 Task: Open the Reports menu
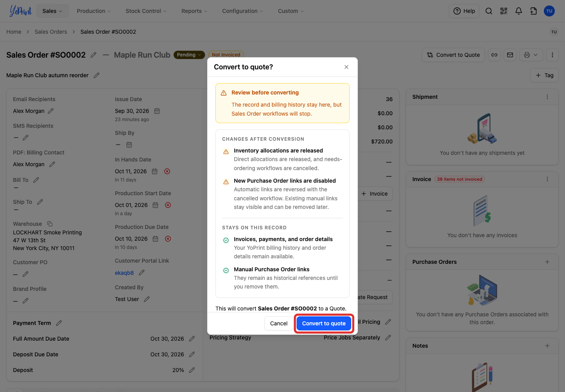tap(194, 11)
